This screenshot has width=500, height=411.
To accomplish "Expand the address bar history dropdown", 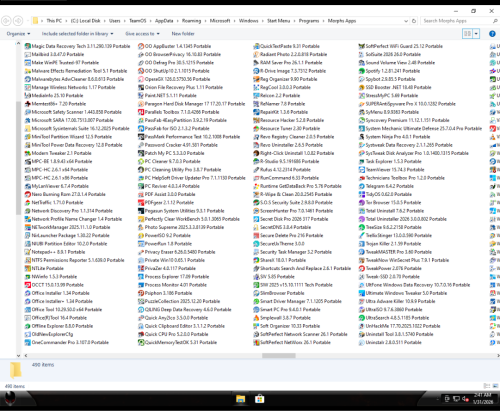I will 406,21.
